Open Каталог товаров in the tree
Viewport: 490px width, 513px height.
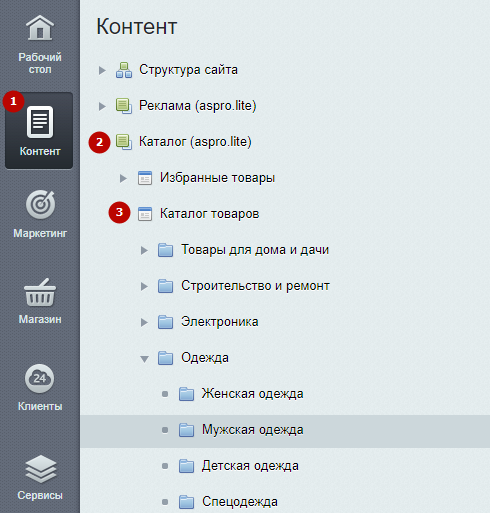click(x=209, y=214)
